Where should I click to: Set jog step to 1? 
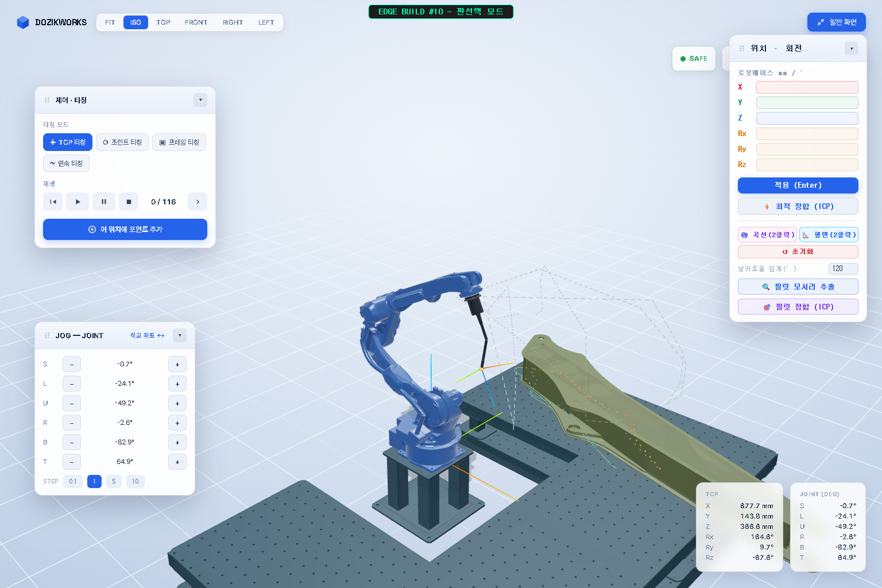[95, 481]
